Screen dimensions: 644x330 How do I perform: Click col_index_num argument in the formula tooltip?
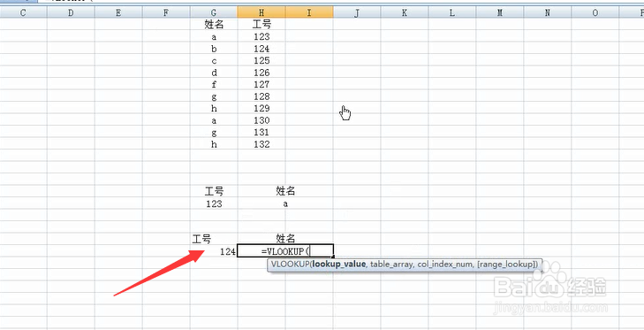(445, 265)
